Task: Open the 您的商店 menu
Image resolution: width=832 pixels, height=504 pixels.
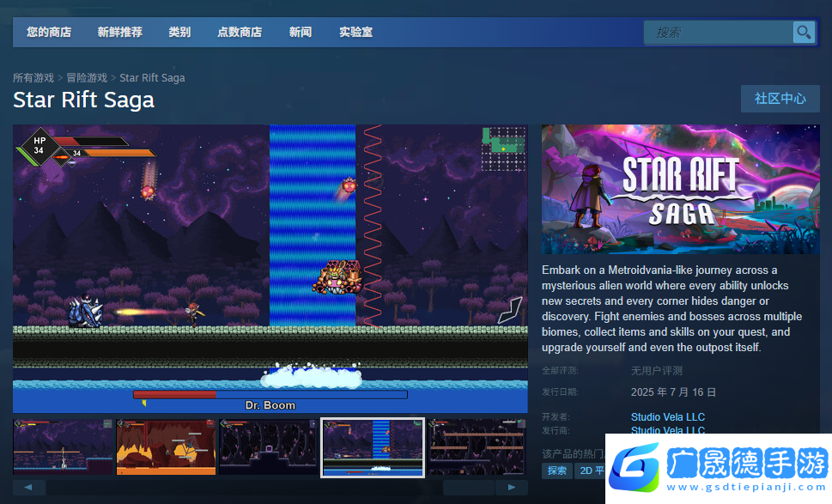Action: click(49, 33)
